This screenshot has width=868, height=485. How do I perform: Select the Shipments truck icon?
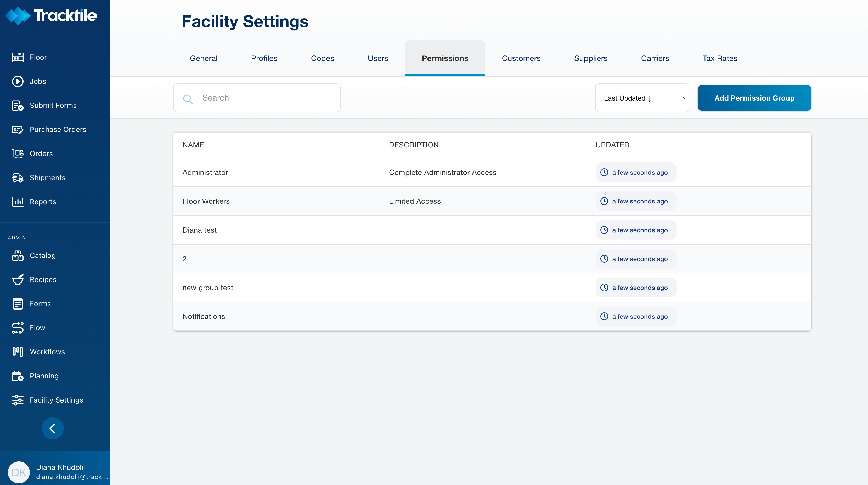18,178
